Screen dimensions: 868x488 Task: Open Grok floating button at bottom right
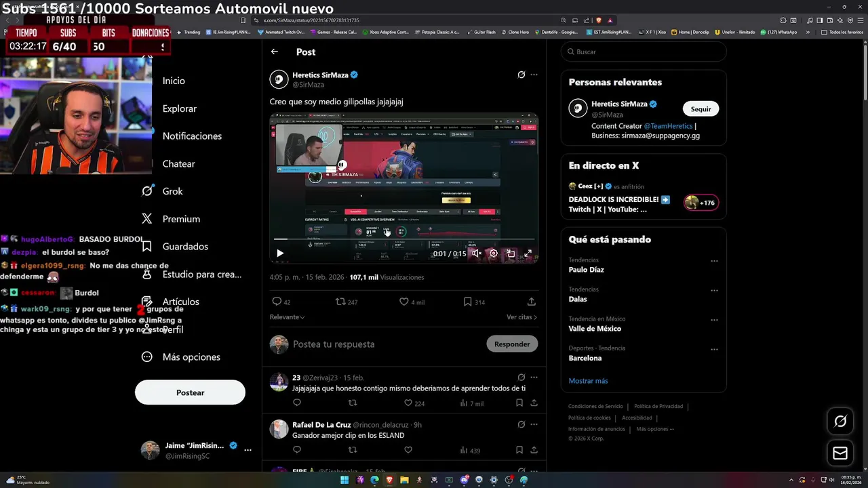click(x=840, y=422)
